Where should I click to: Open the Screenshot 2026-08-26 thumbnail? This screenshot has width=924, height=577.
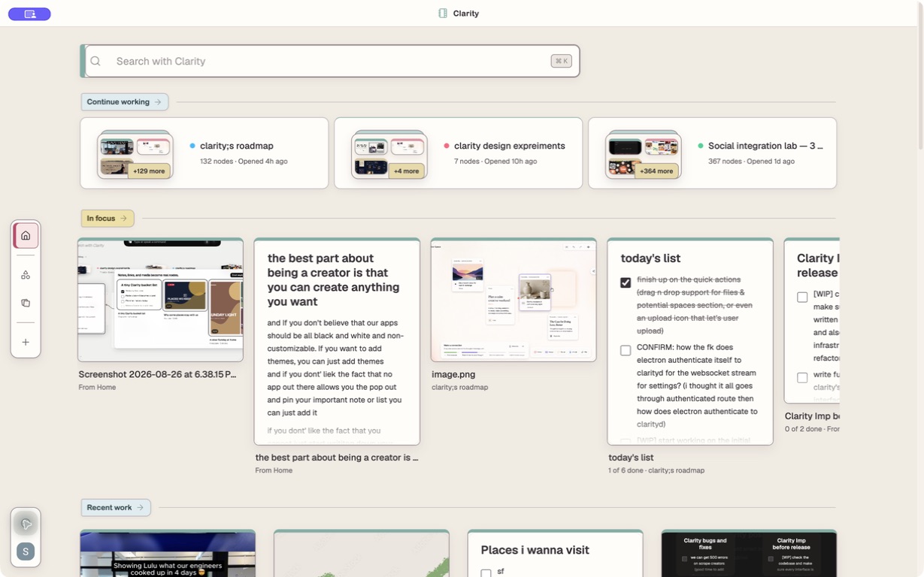(160, 300)
